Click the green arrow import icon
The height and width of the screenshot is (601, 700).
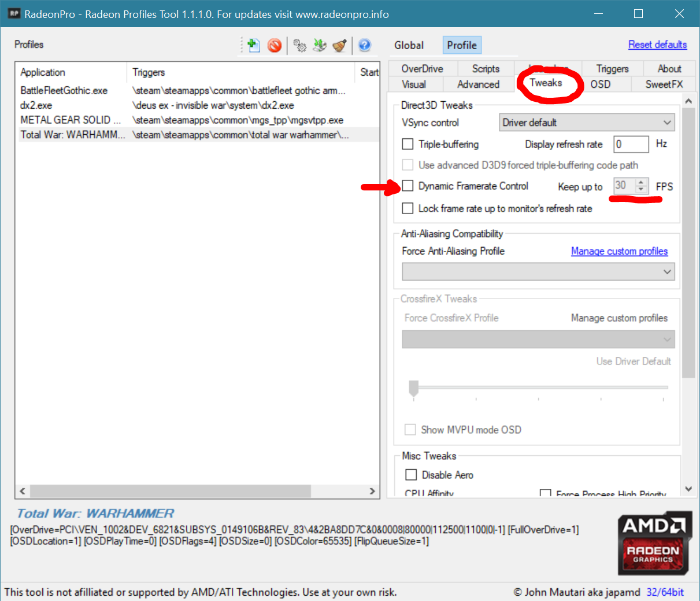tap(319, 45)
